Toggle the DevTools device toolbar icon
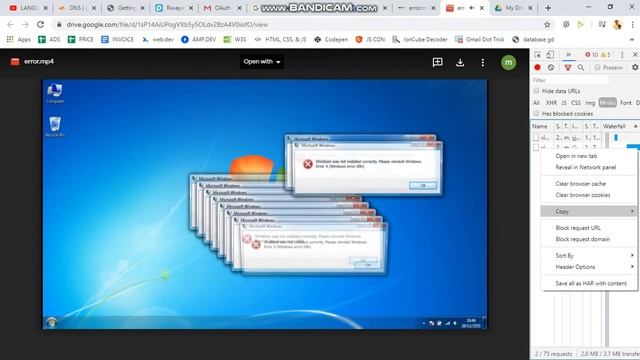The height and width of the screenshot is (360, 640). point(550,55)
